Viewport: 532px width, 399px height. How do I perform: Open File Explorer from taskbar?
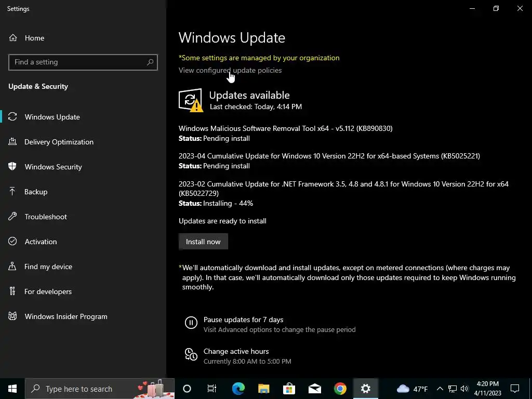pos(263,389)
